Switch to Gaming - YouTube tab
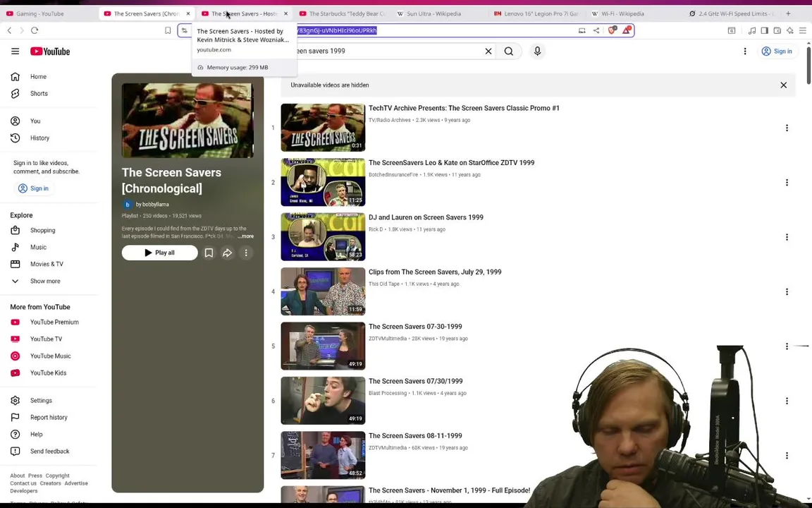This screenshot has width=812, height=508. [x=40, y=13]
